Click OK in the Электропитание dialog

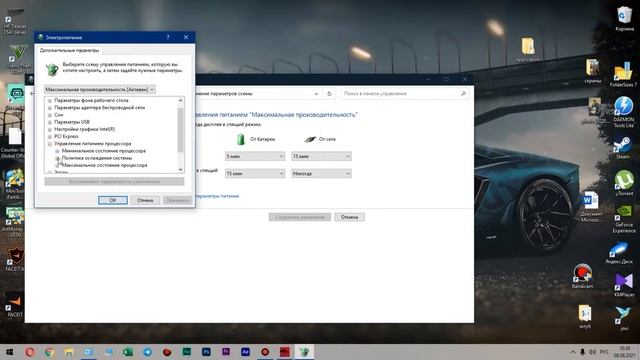pyautogui.click(x=113, y=200)
